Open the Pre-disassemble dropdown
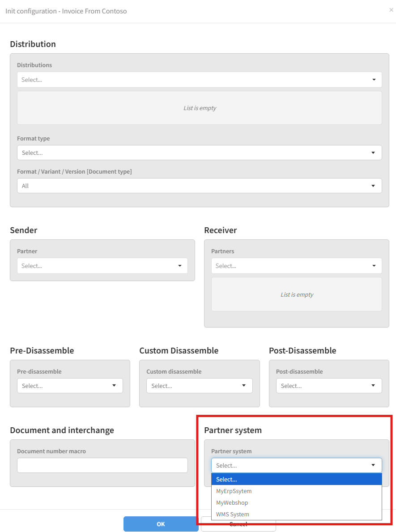The image size is (396, 532). pos(70,386)
